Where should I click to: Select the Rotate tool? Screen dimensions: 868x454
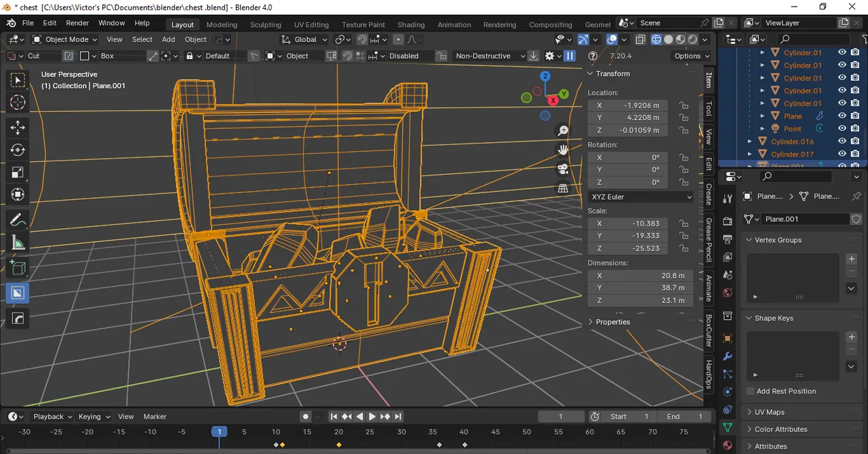click(x=18, y=150)
